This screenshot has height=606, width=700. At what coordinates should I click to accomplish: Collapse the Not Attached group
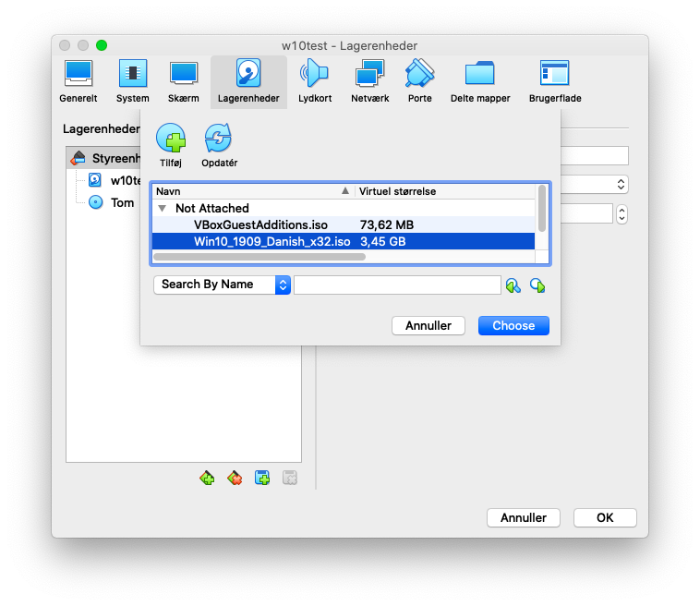[162, 209]
